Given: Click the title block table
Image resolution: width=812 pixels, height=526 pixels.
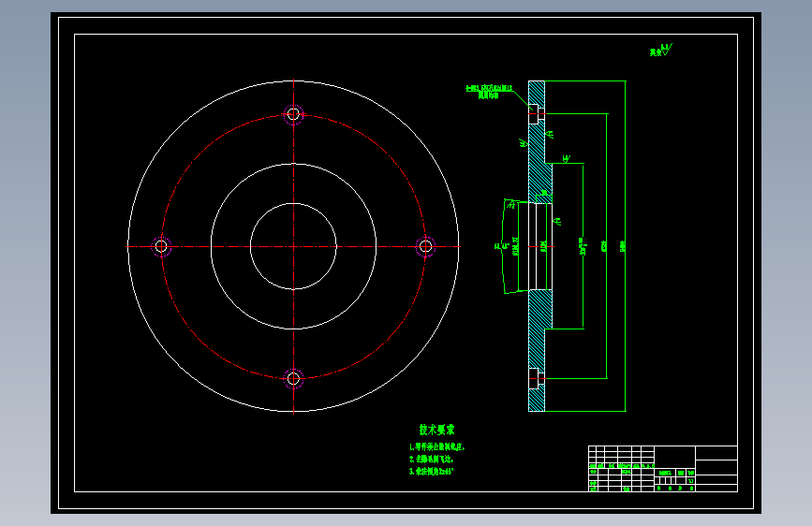Looking at the screenshot, I should coord(663,469).
